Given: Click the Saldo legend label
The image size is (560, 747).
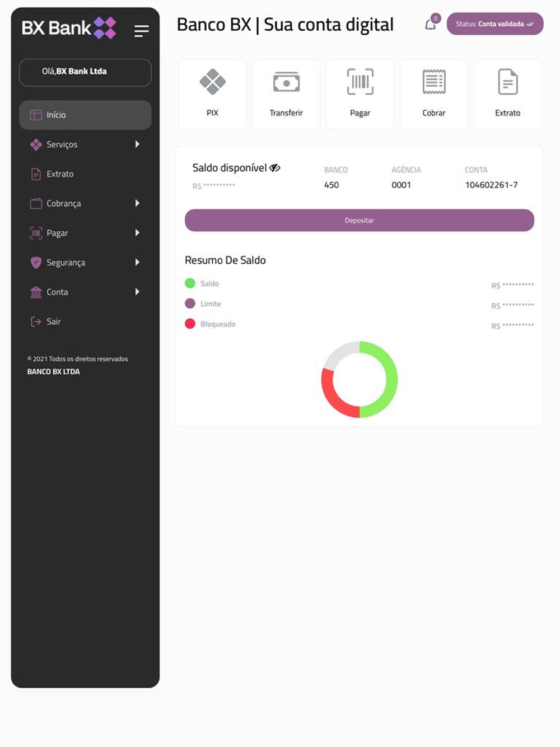Looking at the screenshot, I should tap(209, 284).
